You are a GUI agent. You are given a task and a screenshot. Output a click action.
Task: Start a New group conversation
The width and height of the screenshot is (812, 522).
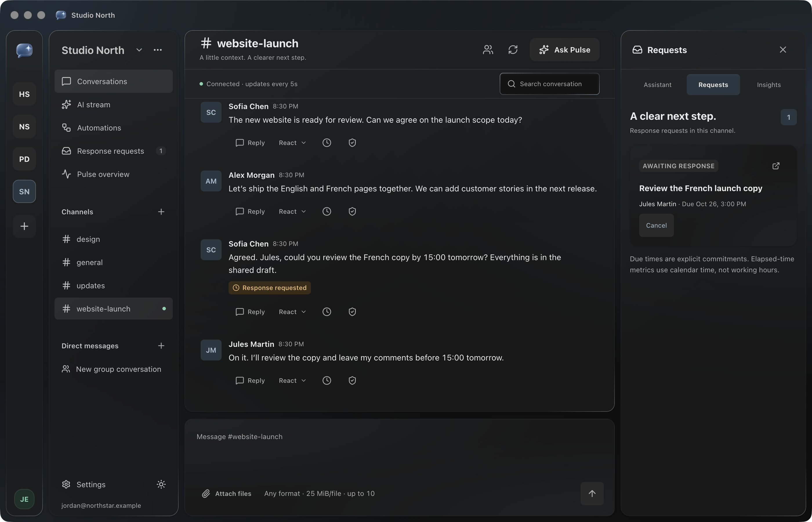(x=113, y=369)
